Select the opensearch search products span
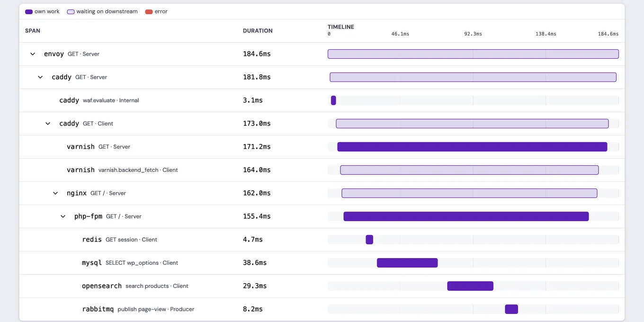 [x=135, y=286]
